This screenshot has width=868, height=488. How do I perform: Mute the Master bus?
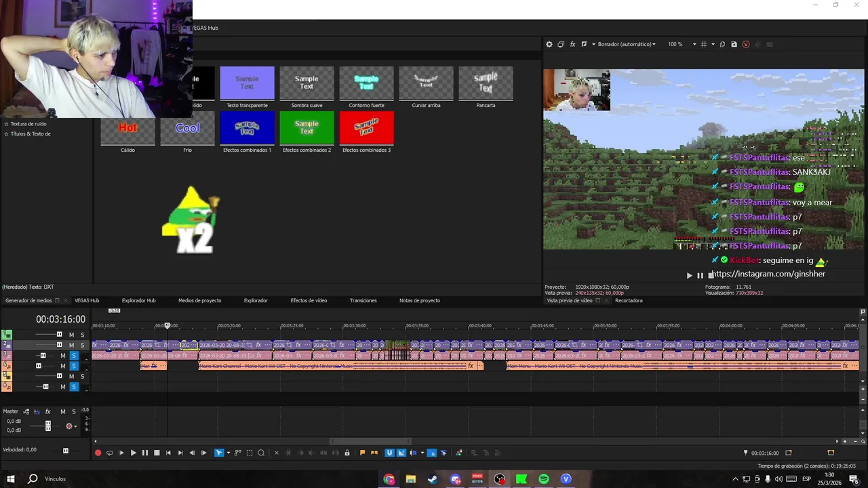click(x=62, y=411)
